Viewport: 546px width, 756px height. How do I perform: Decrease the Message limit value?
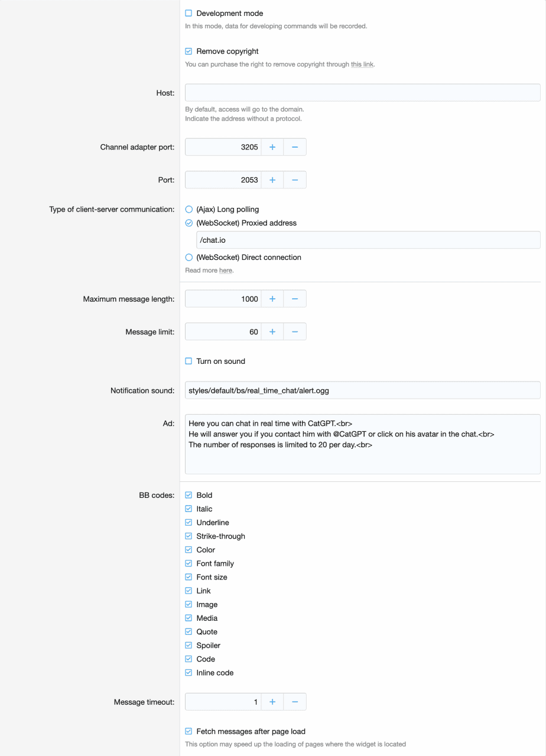295,332
